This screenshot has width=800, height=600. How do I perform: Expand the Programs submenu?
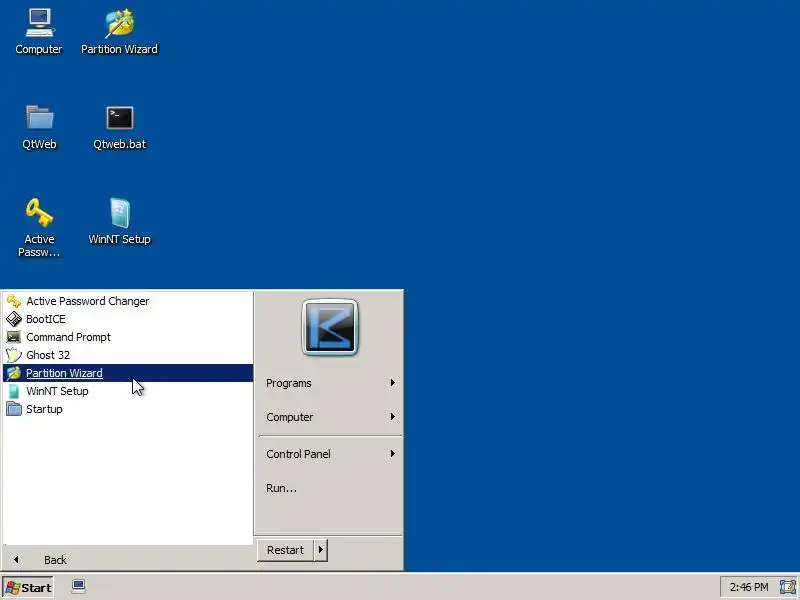click(x=330, y=383)
